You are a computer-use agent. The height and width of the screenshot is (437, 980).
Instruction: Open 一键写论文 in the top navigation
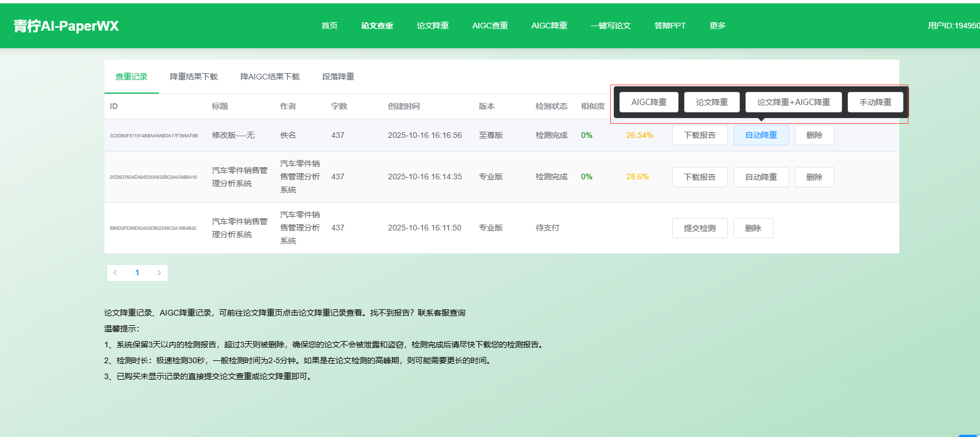coord(610,26)
